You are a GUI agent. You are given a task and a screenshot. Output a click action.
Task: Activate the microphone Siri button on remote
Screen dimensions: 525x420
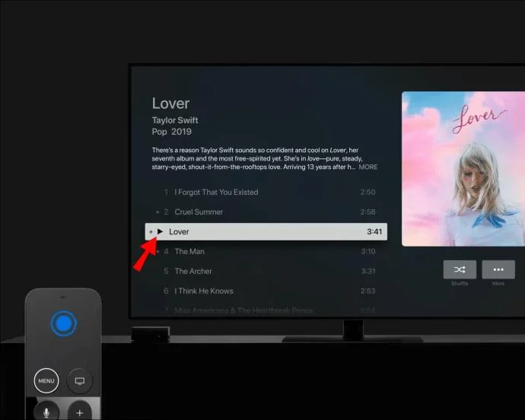pos(46,412)
